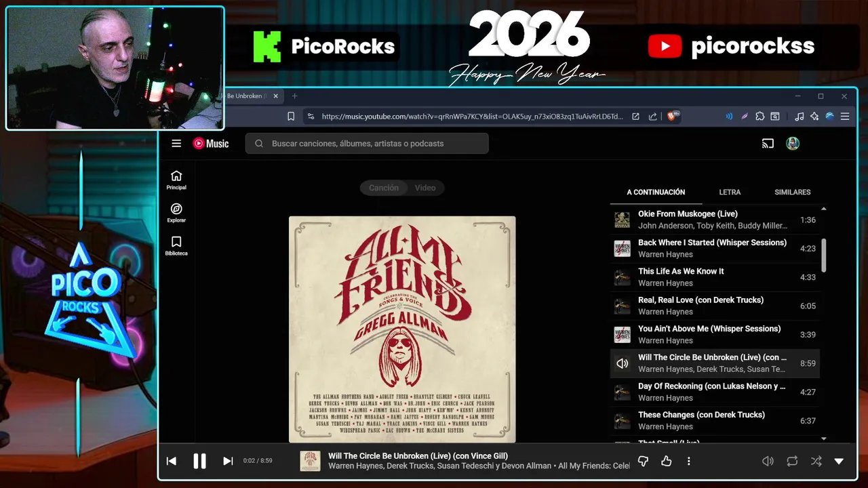868x488 pixels.
Task: Open Brave Shields icon
Action: coord(673,116)
